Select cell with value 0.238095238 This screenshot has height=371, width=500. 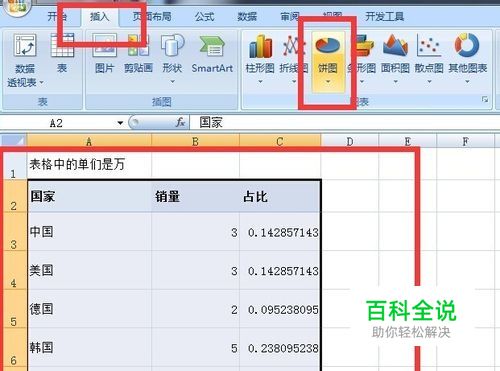[x=280, y=348]
